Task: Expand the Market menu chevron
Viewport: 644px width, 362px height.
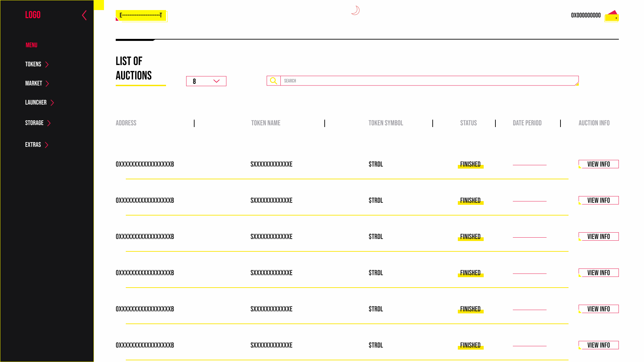Action: (47, 84)
